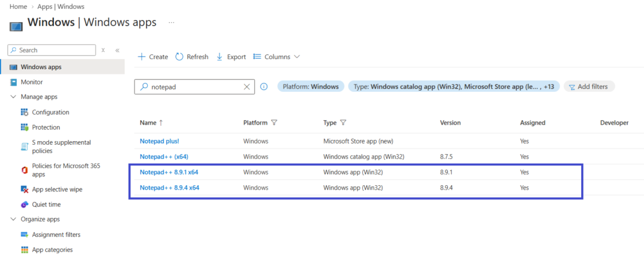Go to Apps | Windows breadcrumb

point(61,6)
